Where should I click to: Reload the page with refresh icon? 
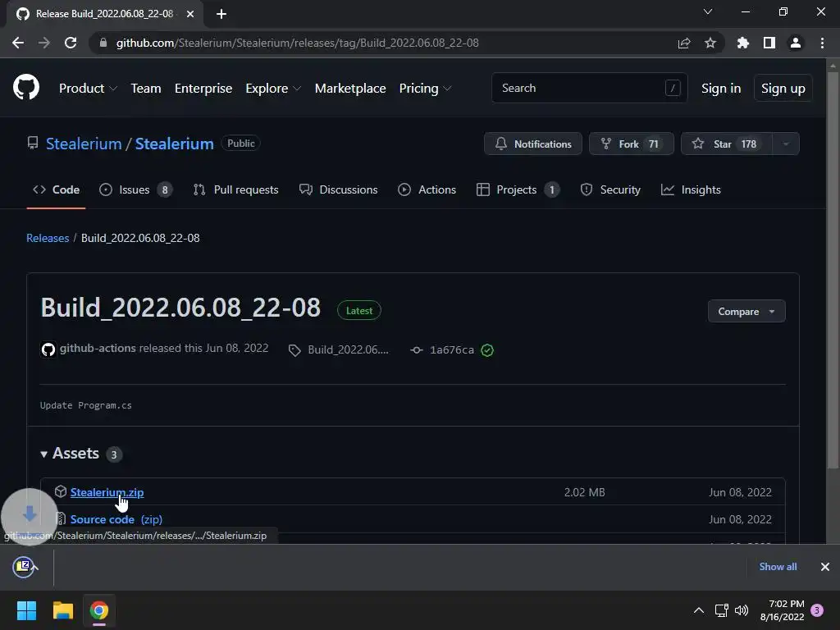tap(71, 43)
